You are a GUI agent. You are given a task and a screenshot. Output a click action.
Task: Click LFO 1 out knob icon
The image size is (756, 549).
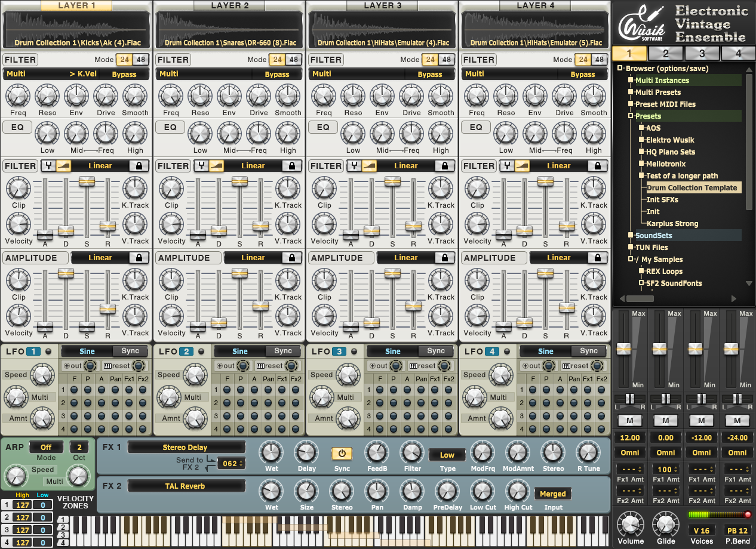click(x=90, y=366)
